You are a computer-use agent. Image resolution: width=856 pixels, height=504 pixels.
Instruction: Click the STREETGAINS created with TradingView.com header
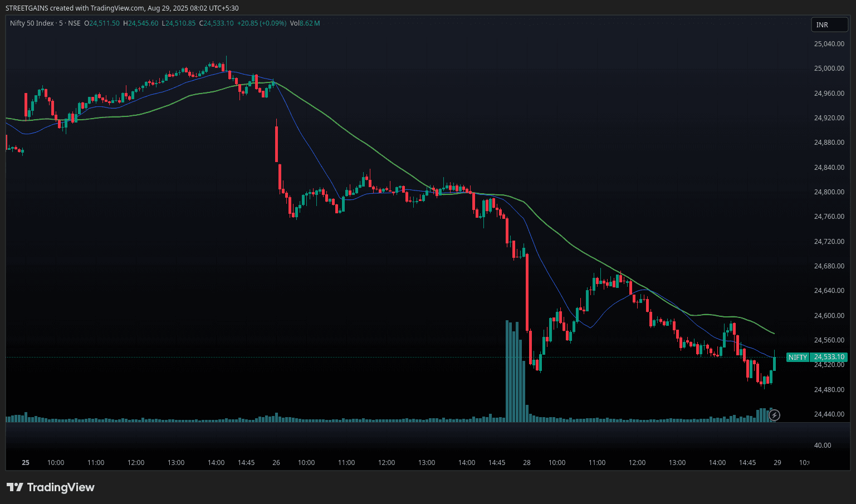tap(122, 8)
